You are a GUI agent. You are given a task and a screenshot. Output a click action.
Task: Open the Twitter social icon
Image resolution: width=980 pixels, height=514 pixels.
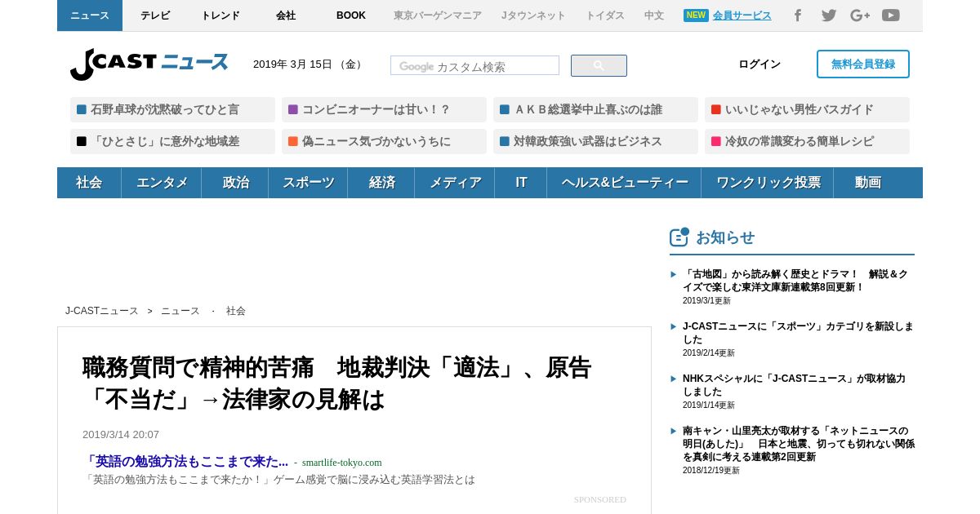click(829, 16)
